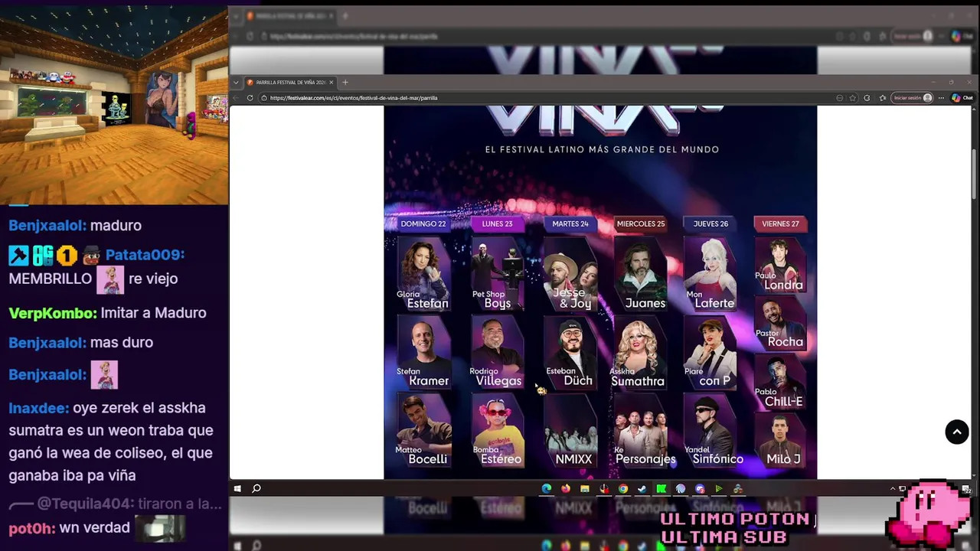980x551 pixels.
Task: Open File Explorer from taskbar
Action: pos(585,488)
